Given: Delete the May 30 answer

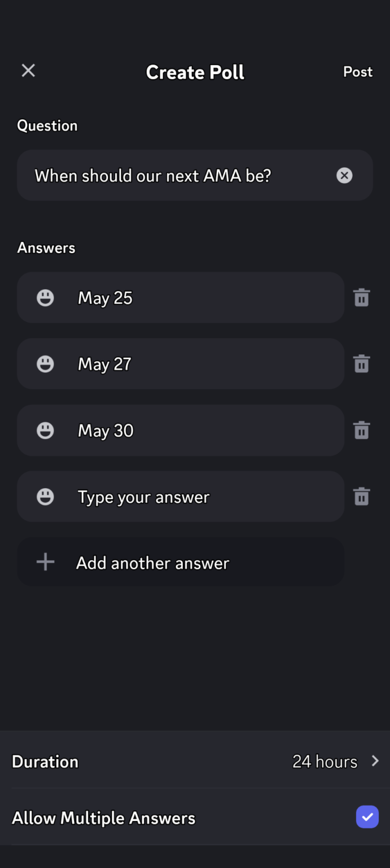Looking at the screenshot, I should (361, 430).
